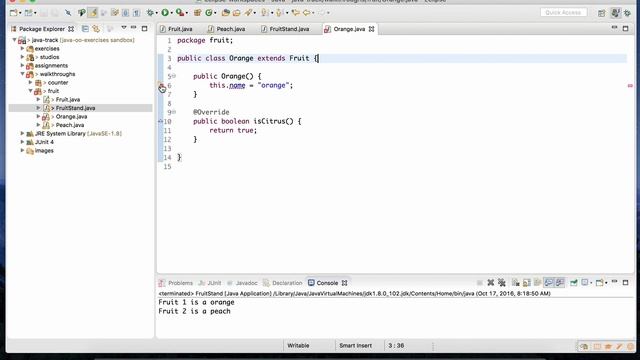Image resolution: width=640 pixels, height=360 pixels.
Task: Select the counter package in the tree
Action: pos(58,82)
